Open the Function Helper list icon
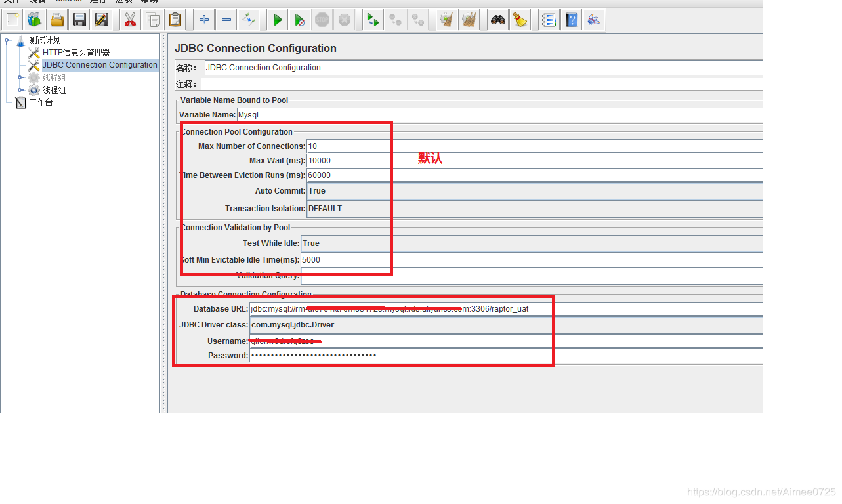Screen dimensions: 842x504 pyautogui.click(x=549, y=20)
